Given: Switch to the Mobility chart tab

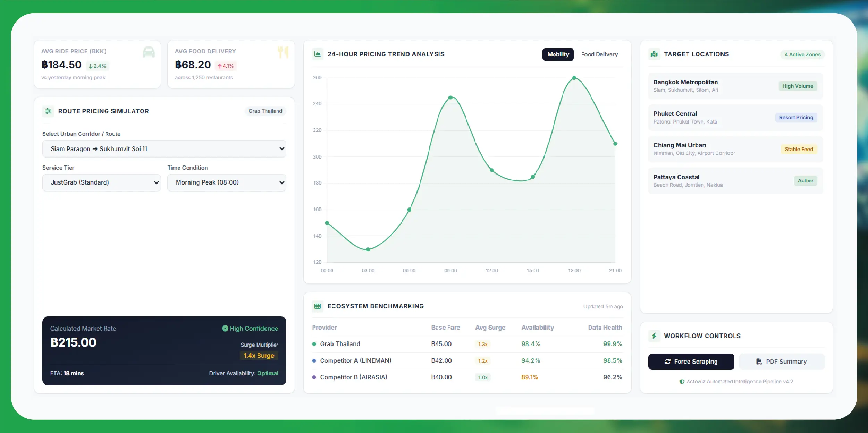Looking at the screenshot, I should point(558,54).
